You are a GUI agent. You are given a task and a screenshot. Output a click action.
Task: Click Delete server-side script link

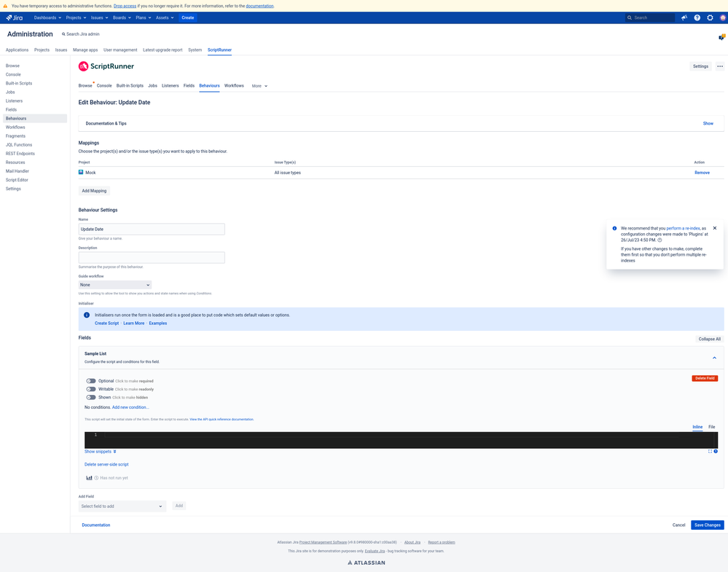click(x=106, y=464)
